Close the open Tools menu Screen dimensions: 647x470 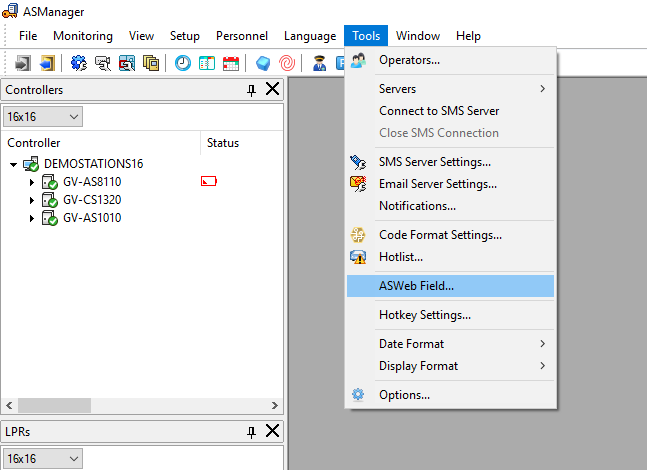click(x=366, y=36)
